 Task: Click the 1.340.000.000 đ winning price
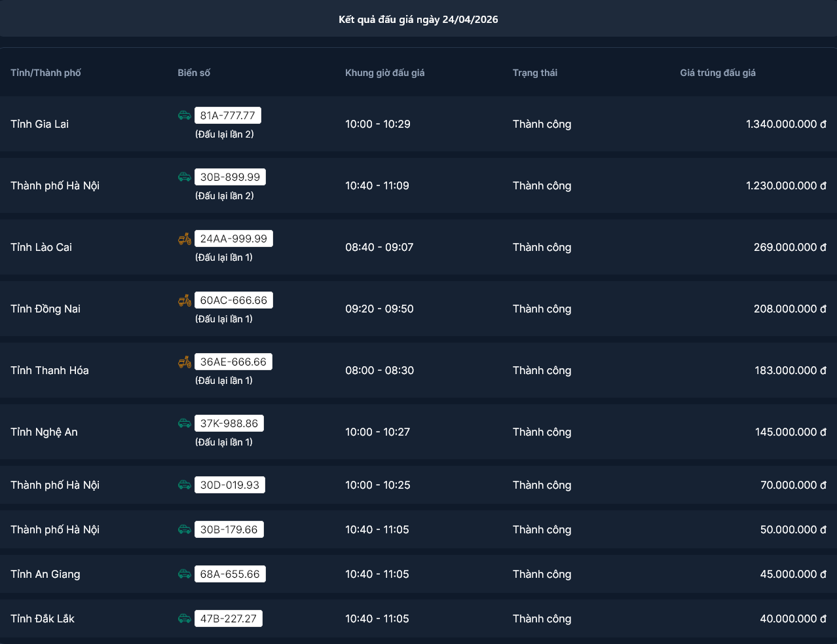[x=786, y=124]
